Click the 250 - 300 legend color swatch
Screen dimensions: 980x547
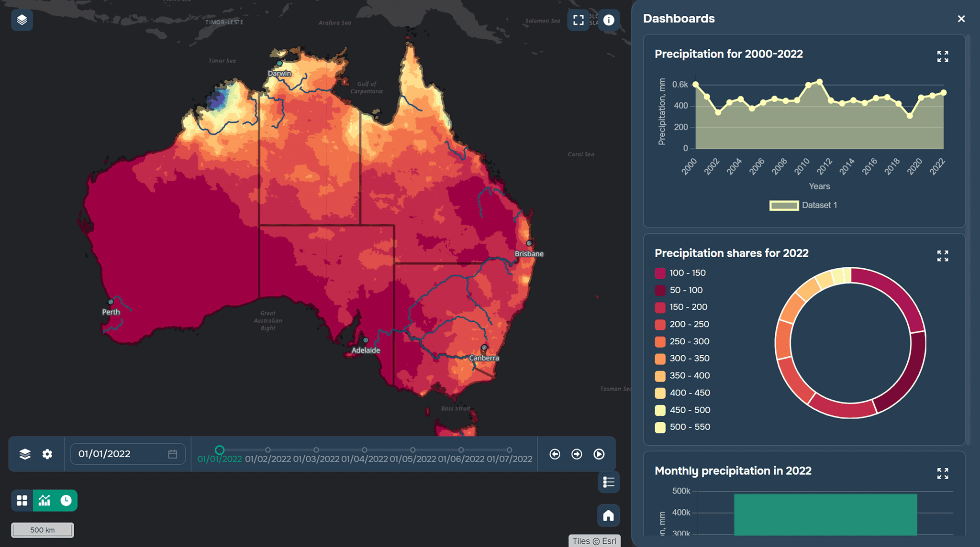660,342
